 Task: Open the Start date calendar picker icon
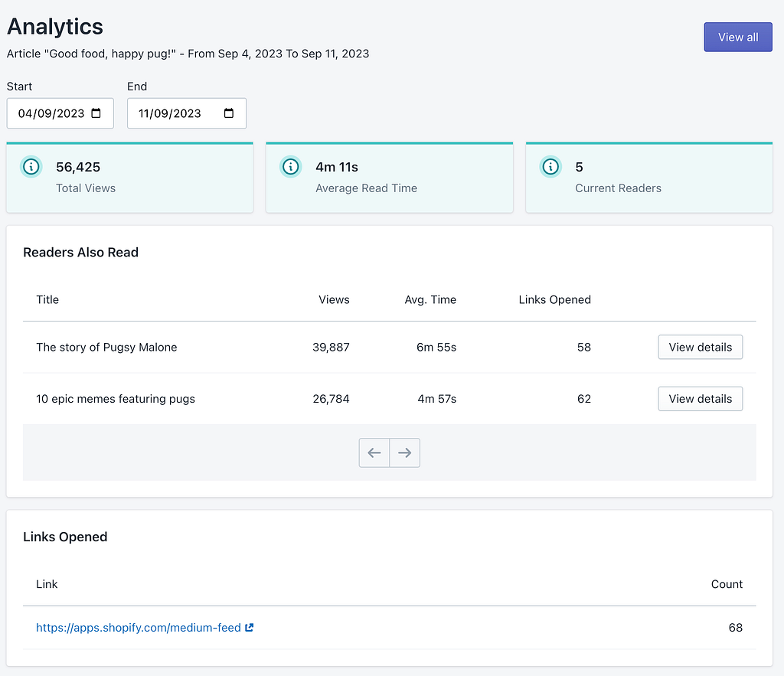click(x=96, y=113)
